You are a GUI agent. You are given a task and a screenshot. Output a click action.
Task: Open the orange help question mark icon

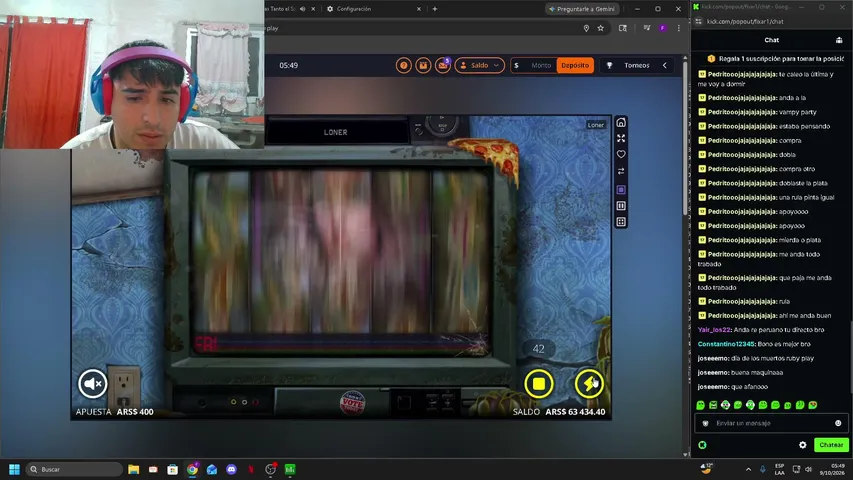coord(404,65)
